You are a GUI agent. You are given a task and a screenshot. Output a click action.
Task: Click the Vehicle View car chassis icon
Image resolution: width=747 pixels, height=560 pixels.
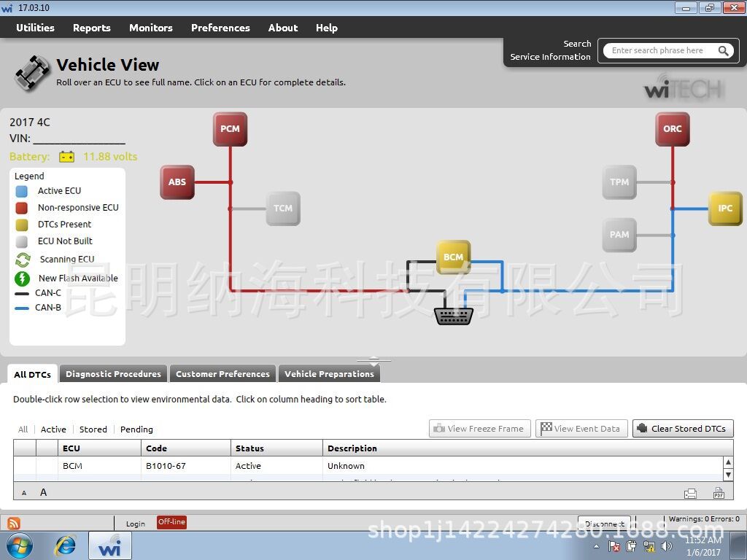[x=32, y=73]
